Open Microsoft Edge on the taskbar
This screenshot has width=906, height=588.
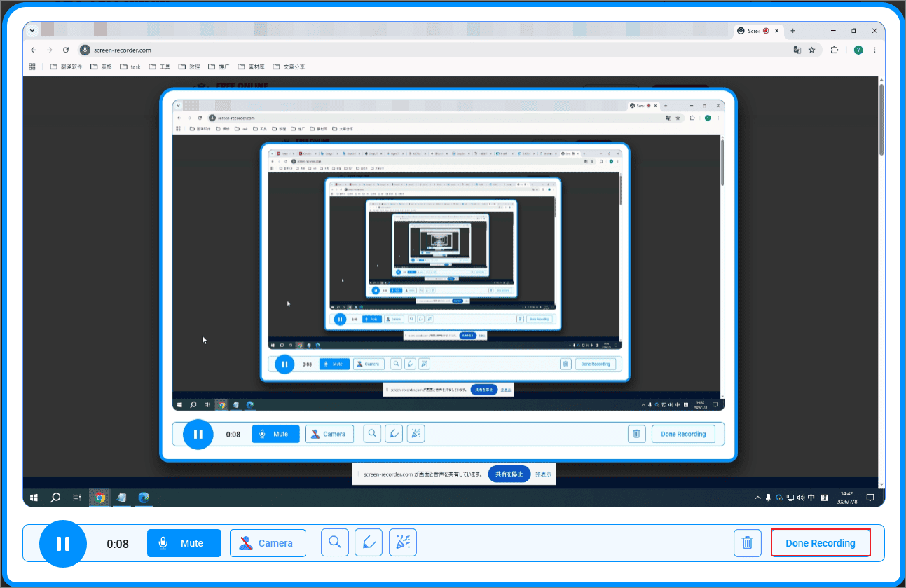[144, 498]
